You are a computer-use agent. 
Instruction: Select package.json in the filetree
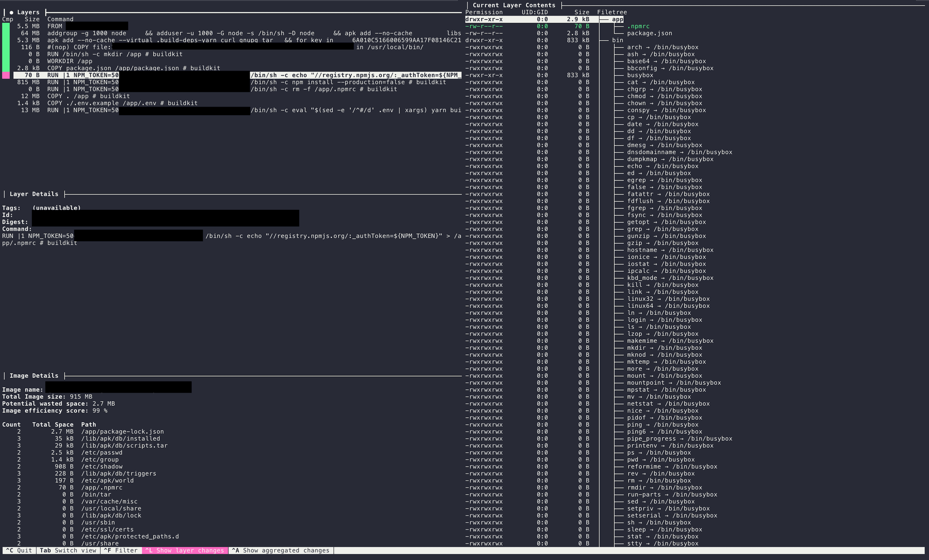(x=649, y=33)
